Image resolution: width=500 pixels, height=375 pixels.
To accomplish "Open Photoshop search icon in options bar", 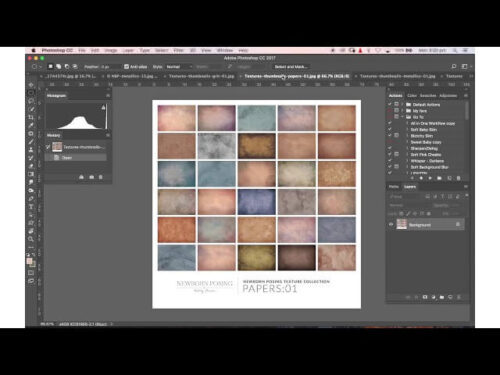I will (x=454, y=67).
